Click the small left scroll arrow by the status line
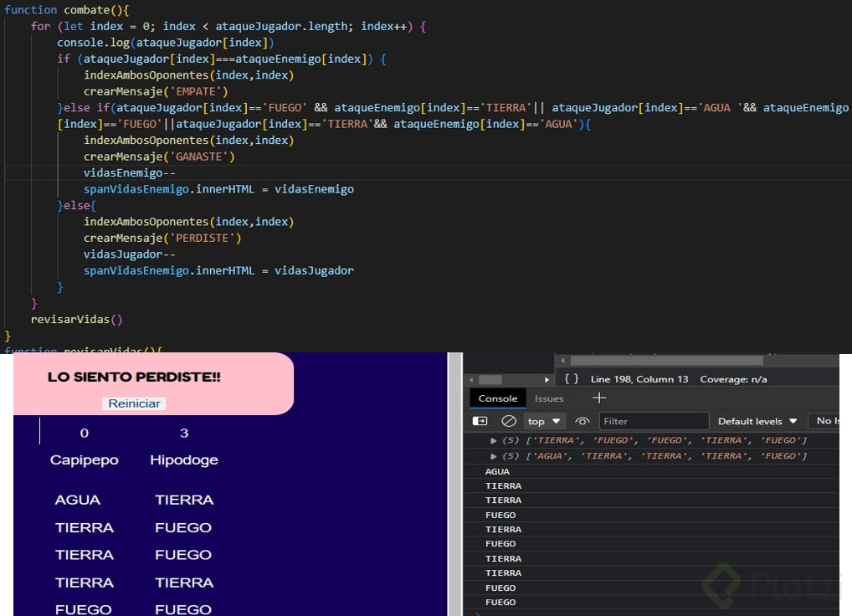 click(471, 380)
